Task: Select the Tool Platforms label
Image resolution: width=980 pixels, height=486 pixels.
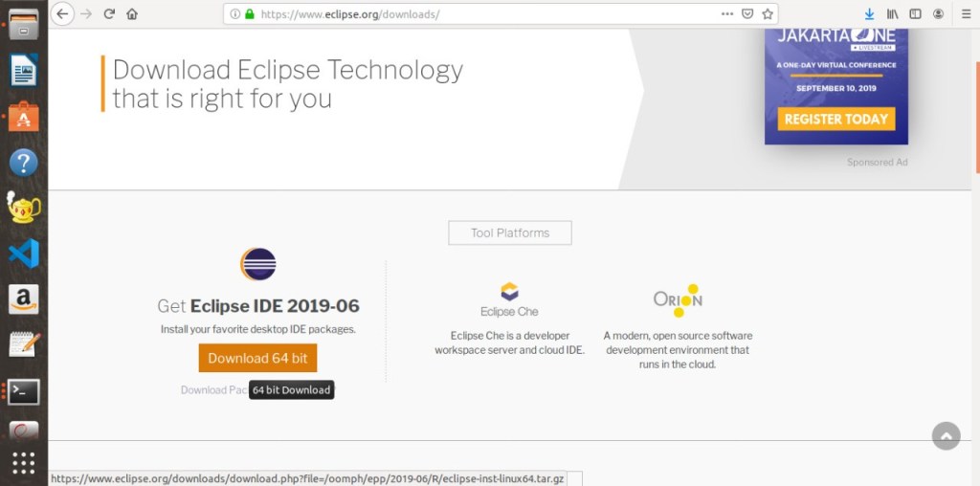Action: (510, 232)
